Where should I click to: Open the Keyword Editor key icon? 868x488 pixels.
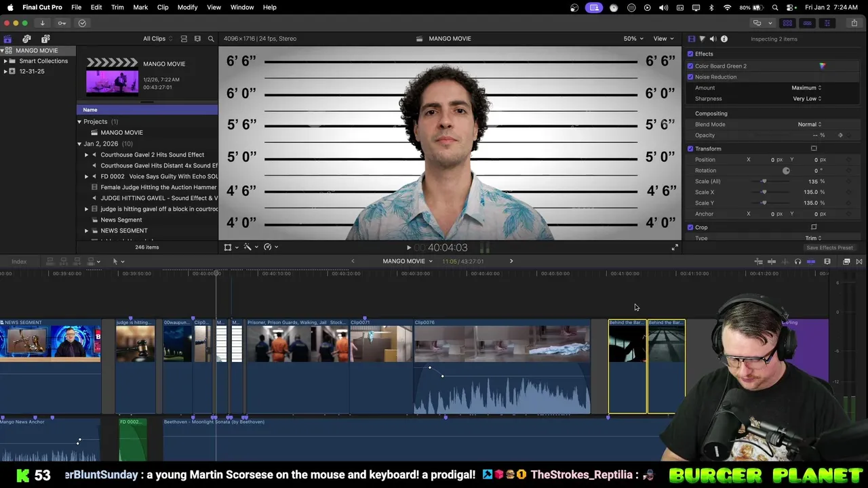point(62,23)
